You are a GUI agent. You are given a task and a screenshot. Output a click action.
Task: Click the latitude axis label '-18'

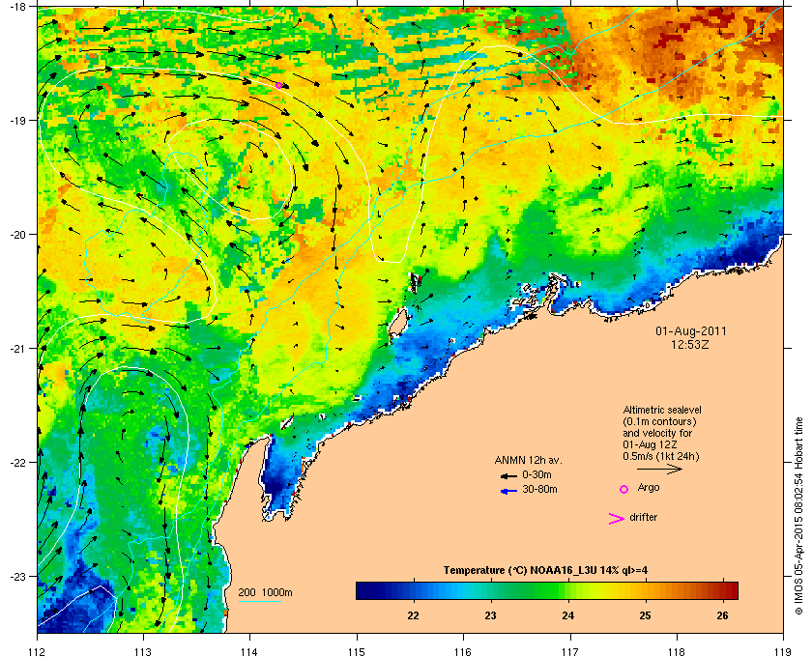pyautogui.click(x=17, y=6)
